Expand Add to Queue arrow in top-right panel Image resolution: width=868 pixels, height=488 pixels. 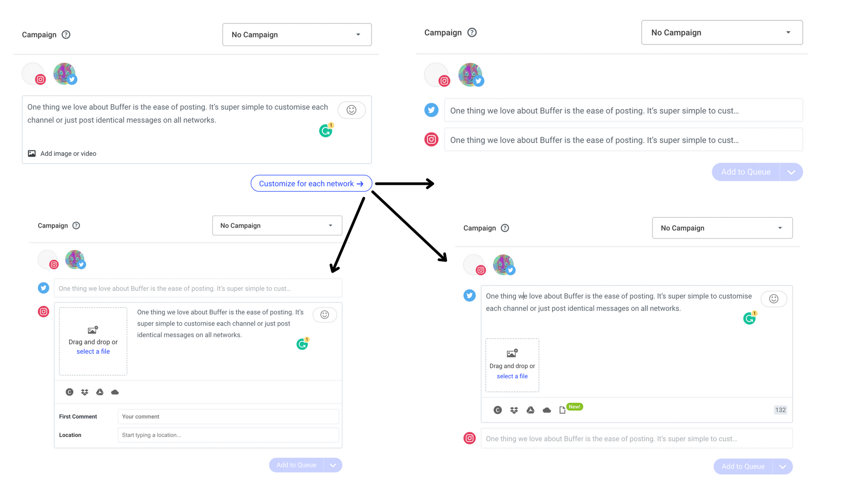point(791,172)
